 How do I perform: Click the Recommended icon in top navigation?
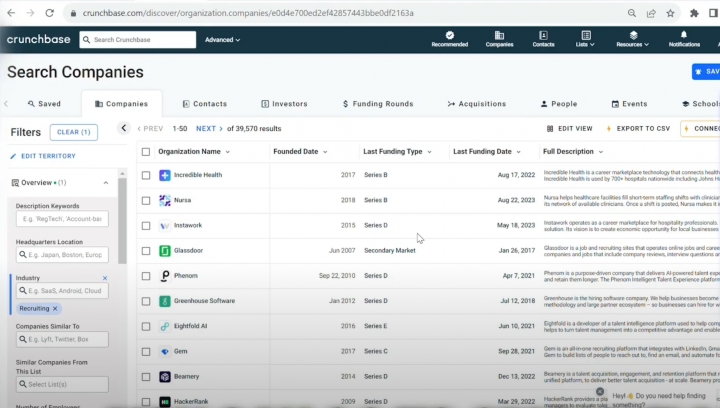(x=449, y=36)
